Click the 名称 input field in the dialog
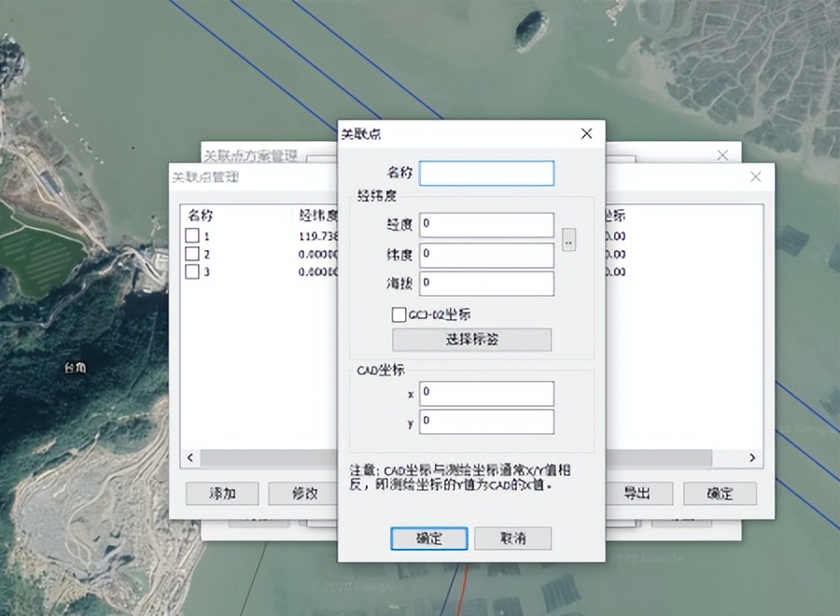The image size is (840, 616). point(486,174)
